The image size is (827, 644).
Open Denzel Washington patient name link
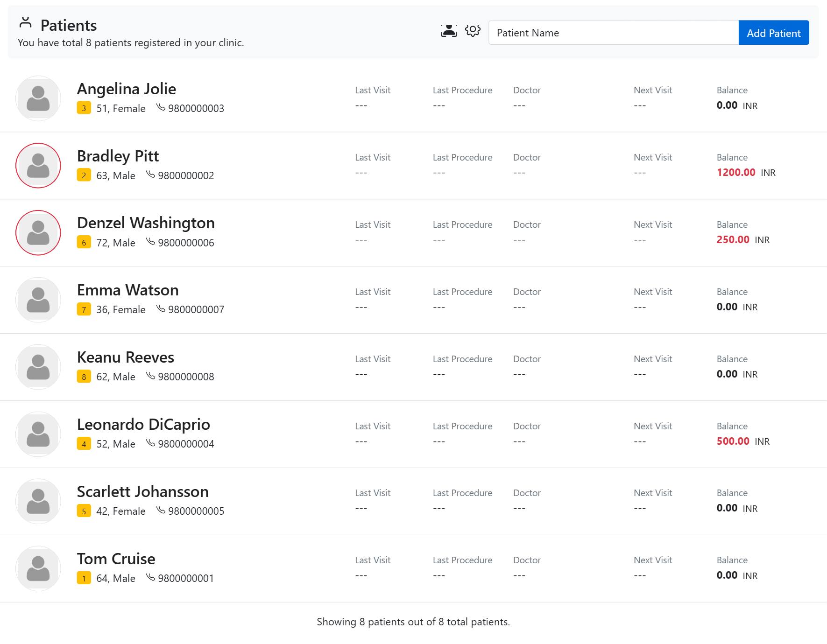[146, 223]
